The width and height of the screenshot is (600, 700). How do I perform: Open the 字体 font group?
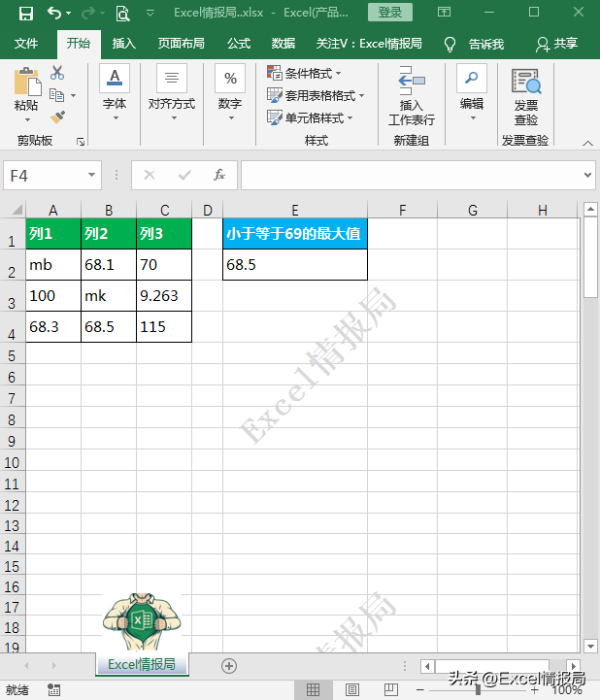(115, 93)
